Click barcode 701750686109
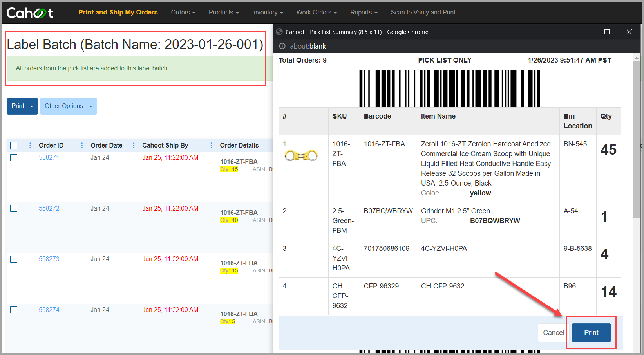 387,249
